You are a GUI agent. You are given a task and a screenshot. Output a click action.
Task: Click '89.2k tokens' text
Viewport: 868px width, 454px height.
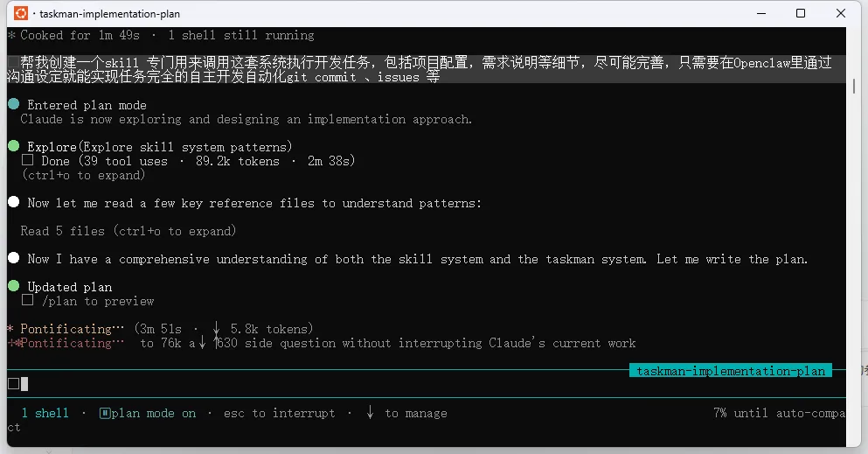point(237,161)
